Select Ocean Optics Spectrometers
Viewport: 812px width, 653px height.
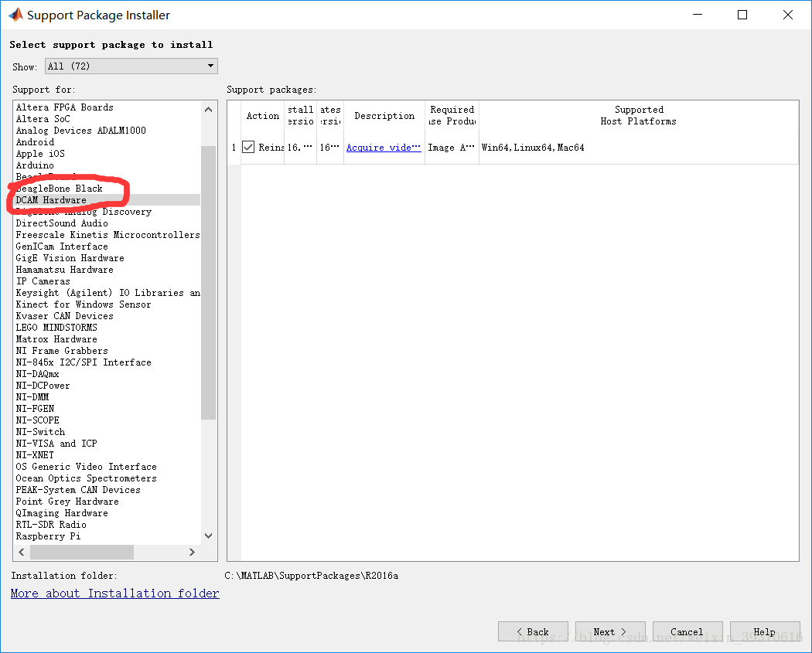(x=107, y=478)
